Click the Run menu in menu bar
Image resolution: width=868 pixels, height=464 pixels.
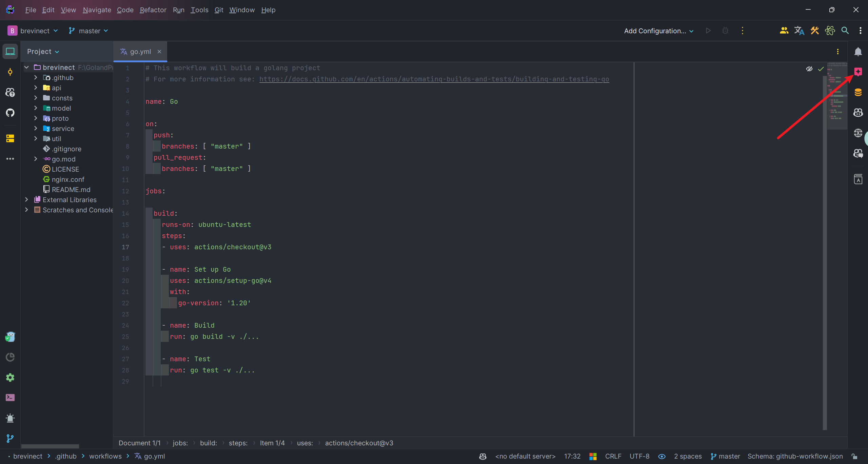[179, 10]
